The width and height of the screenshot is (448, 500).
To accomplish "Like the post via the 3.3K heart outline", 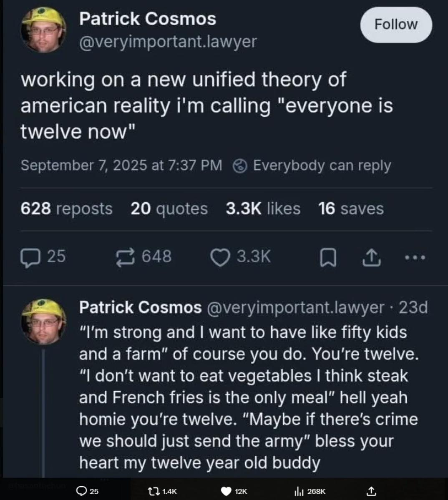I will 220,257.
